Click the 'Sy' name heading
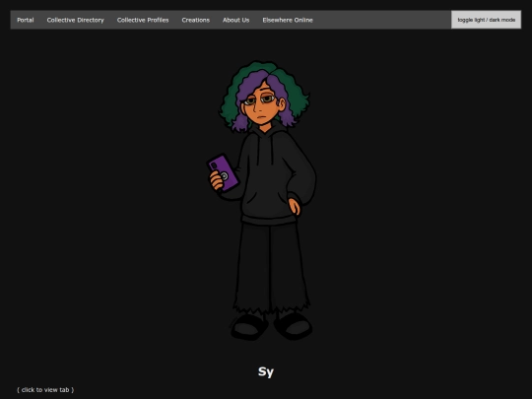 pos(266,372)
